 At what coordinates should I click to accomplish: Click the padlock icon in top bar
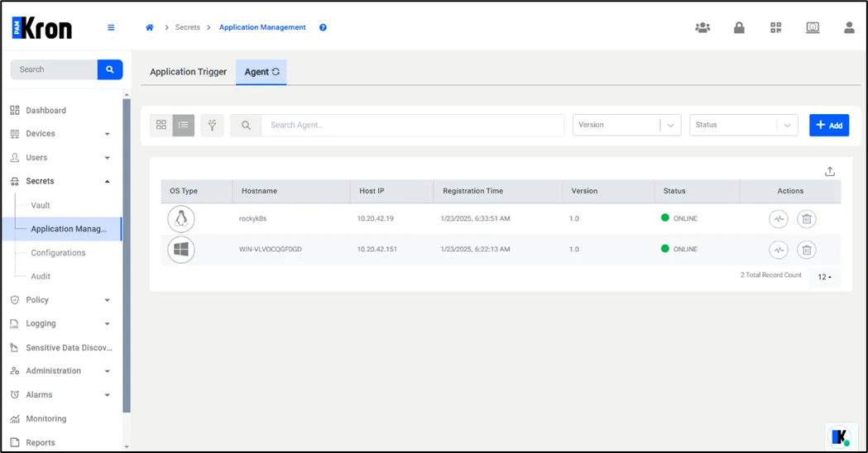coord(739,27)
